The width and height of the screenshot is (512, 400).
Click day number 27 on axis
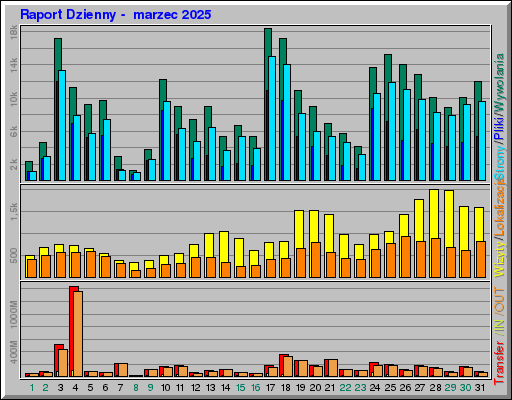(420, 388)
